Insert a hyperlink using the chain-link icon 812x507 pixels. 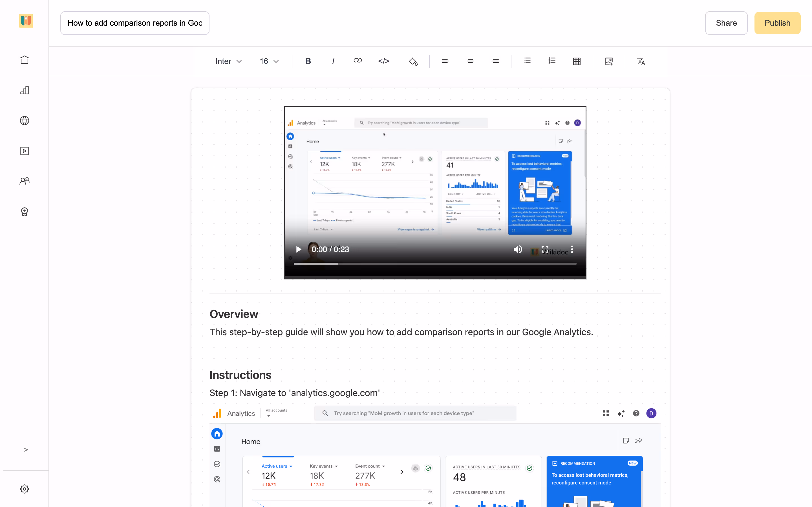357,61
